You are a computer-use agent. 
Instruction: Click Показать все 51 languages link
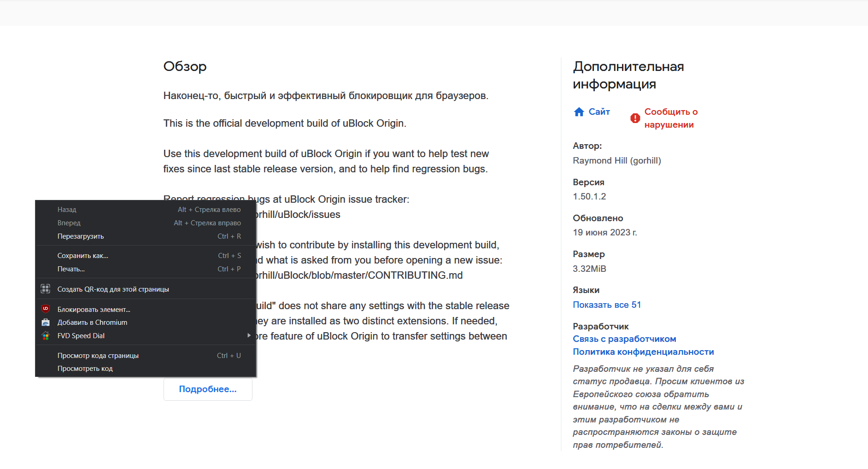point(607,305)
